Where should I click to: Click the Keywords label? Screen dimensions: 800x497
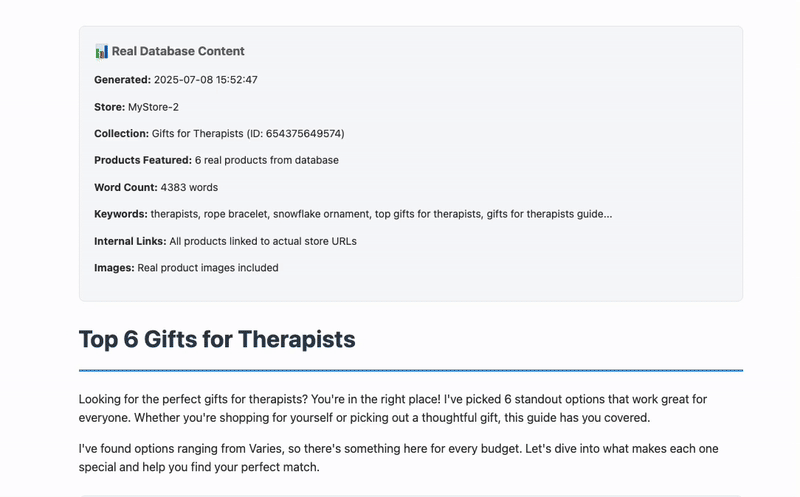point(121,214)
